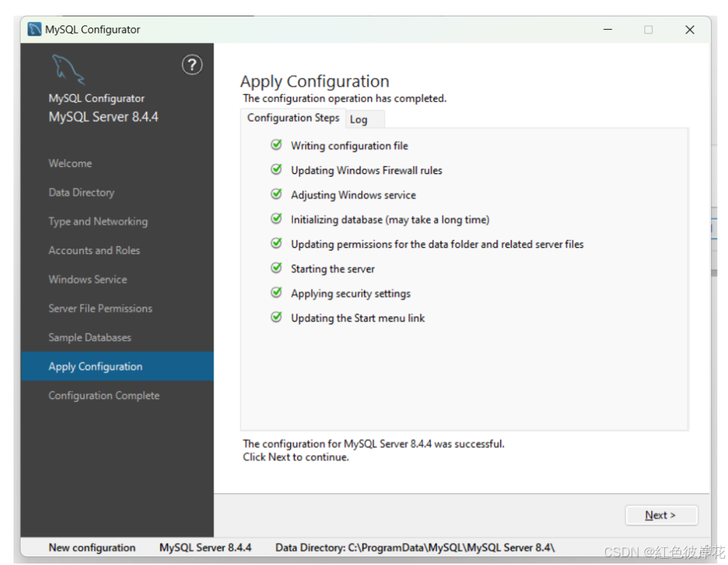Click the check icon for Updating permissions step

tap(276, 243)
